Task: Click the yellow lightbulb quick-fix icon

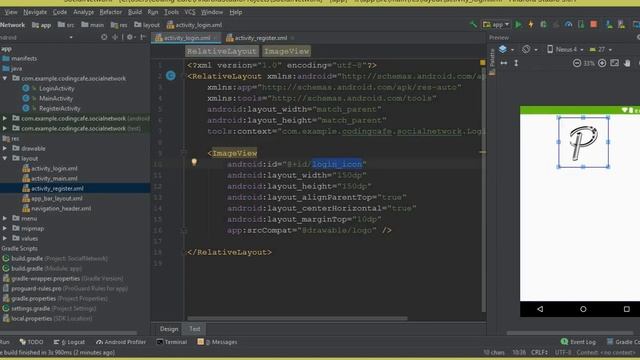Action: (194, 162)
